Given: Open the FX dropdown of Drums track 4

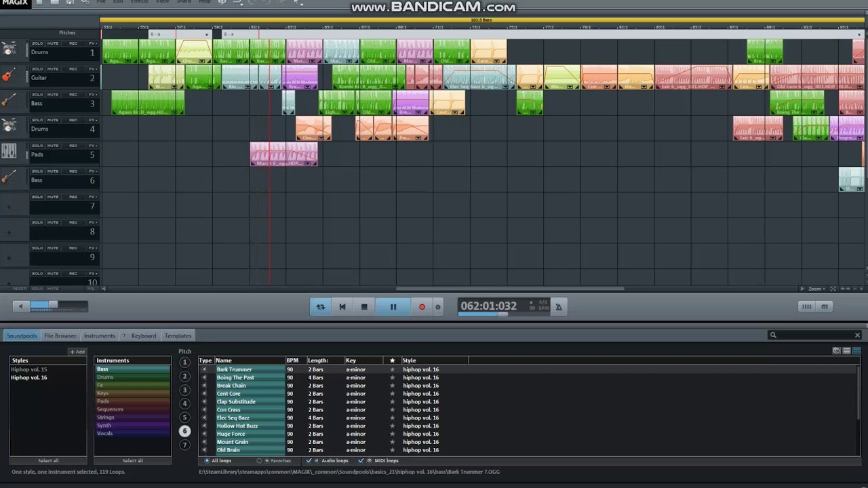Looking at the screenshot, I should tap(92, 120).
